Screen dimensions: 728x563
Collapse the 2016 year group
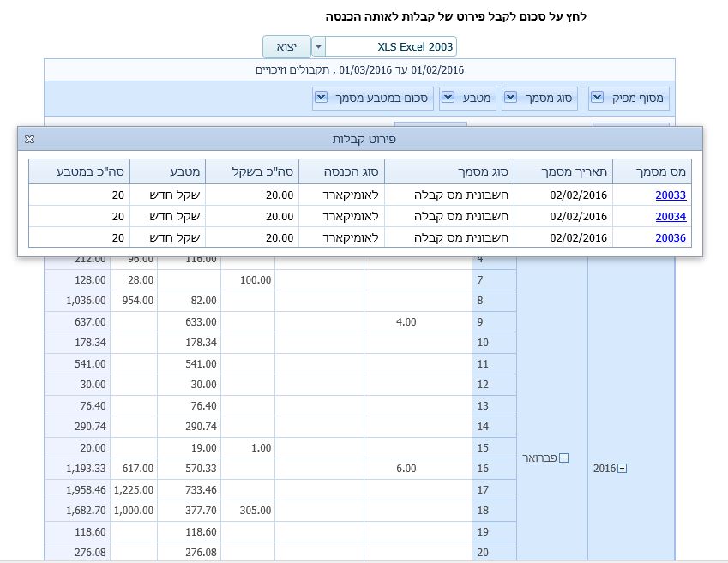click(623, 469)
